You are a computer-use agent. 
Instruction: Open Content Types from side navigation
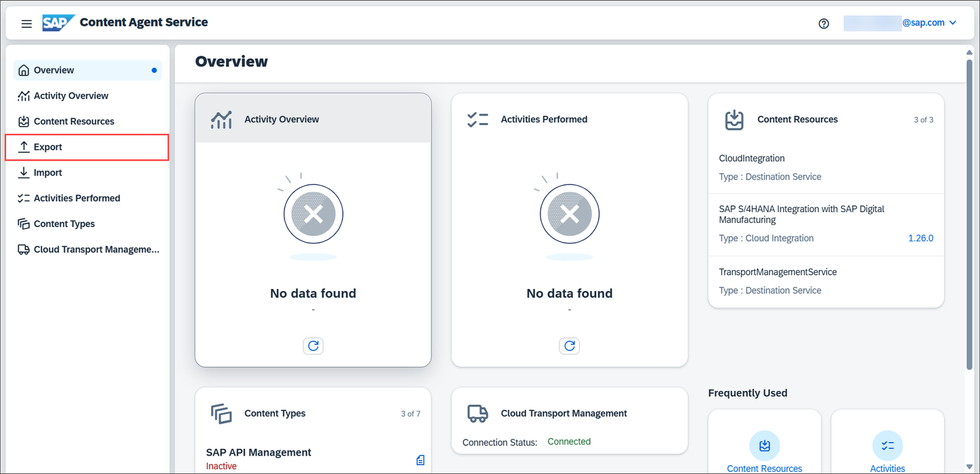coord(88,224)
